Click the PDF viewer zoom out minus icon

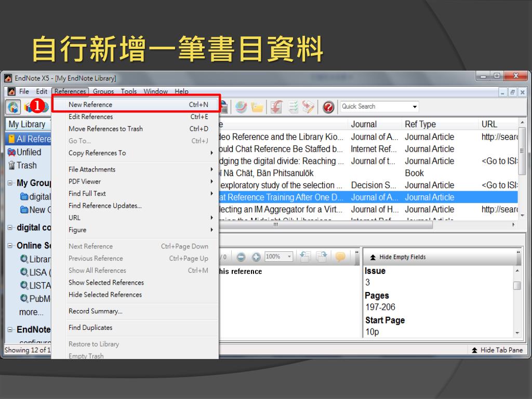[241, 257]
